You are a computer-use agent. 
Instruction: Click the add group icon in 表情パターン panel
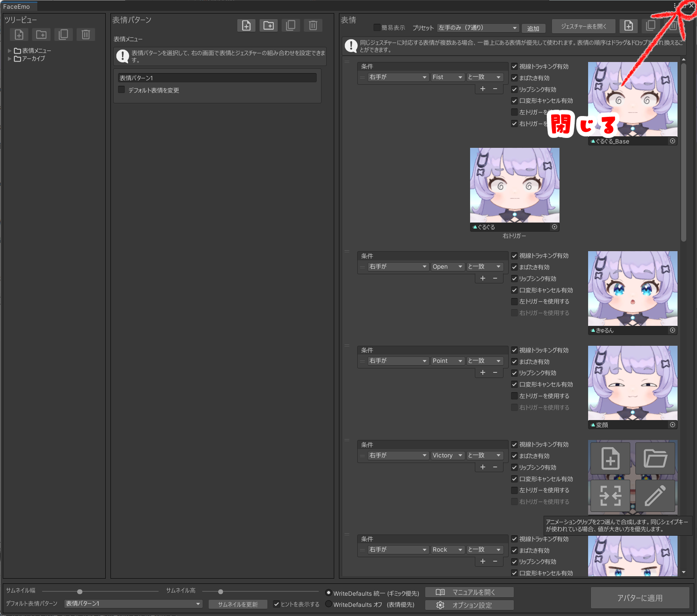[269, 25]
